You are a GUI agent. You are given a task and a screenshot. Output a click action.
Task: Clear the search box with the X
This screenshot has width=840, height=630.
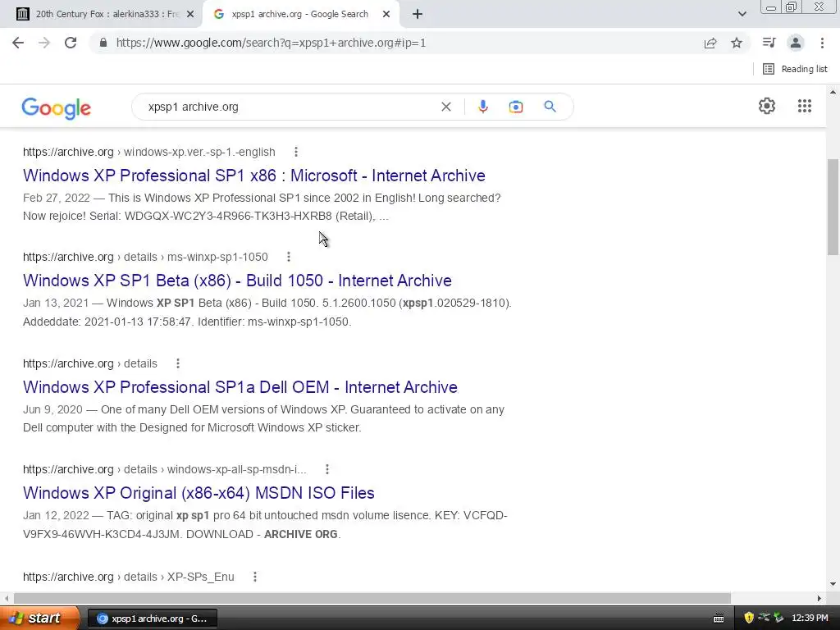[445, 107]
